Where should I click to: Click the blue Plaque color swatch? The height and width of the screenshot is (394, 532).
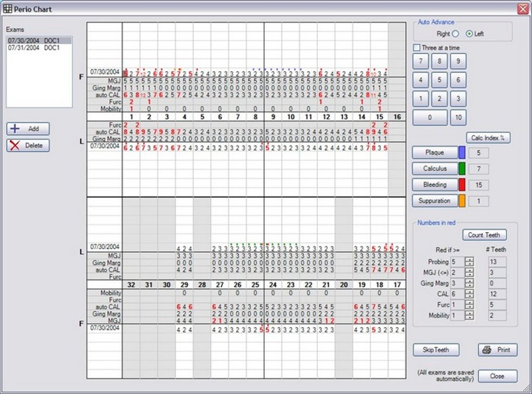point(462,153)
